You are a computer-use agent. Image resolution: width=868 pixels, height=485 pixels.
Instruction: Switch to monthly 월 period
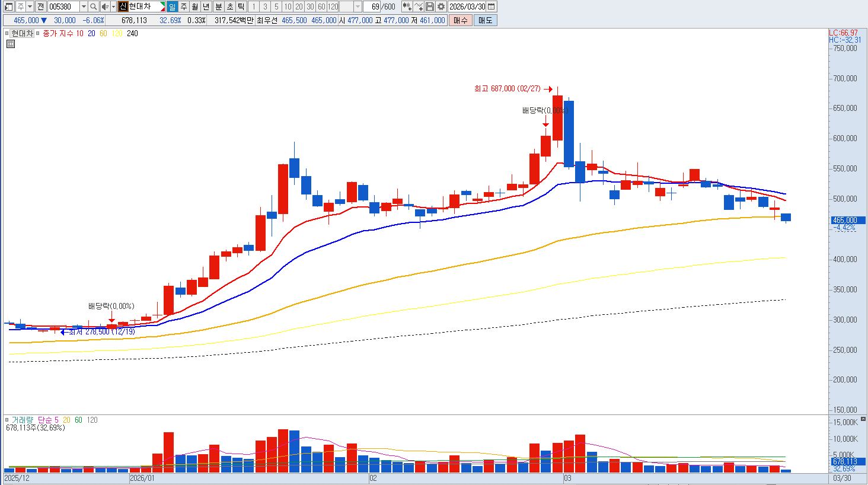coord(194,7)
